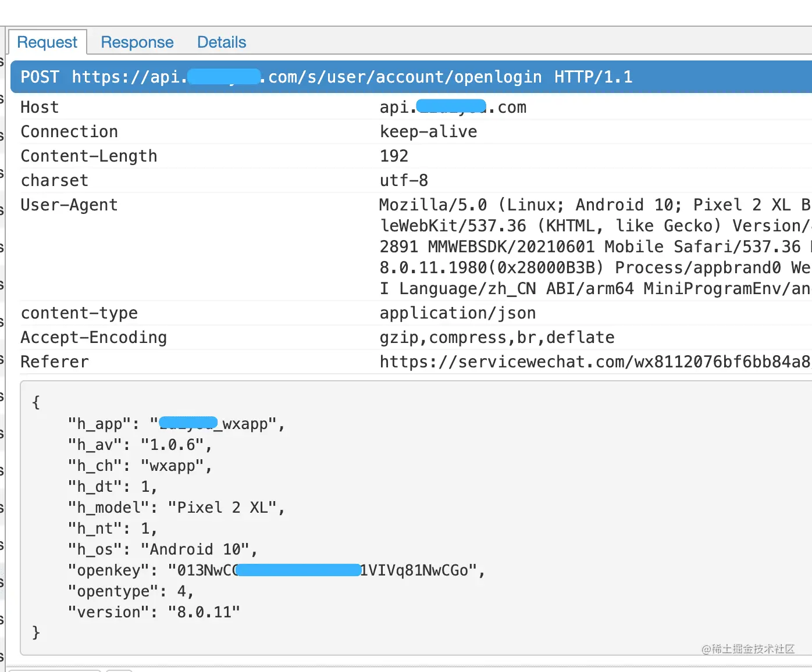Select the charset header name
Image resolution: width=812 pixels, height=672 pixels.
[x=55, y=181]
